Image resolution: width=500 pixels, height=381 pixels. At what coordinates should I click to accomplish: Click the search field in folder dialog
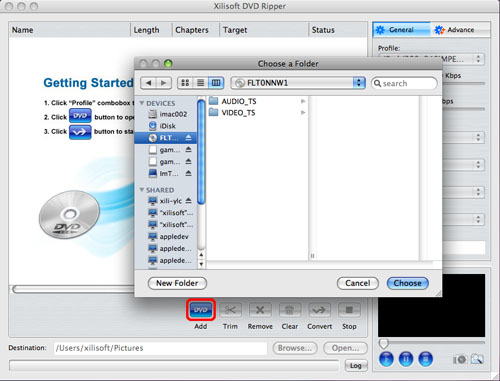pyautogui.click(x=404, y=83)
